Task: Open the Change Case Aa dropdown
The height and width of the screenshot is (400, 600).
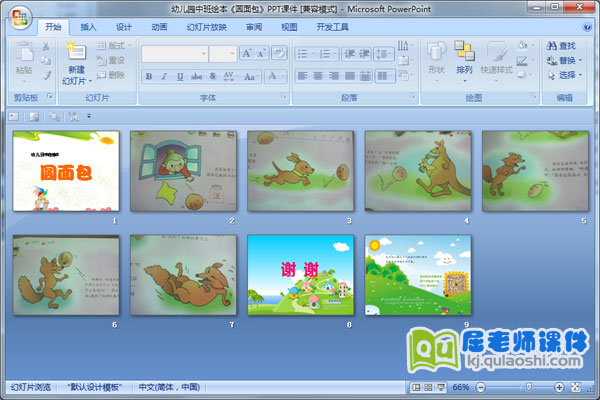Action: click(x=251, y=76)
